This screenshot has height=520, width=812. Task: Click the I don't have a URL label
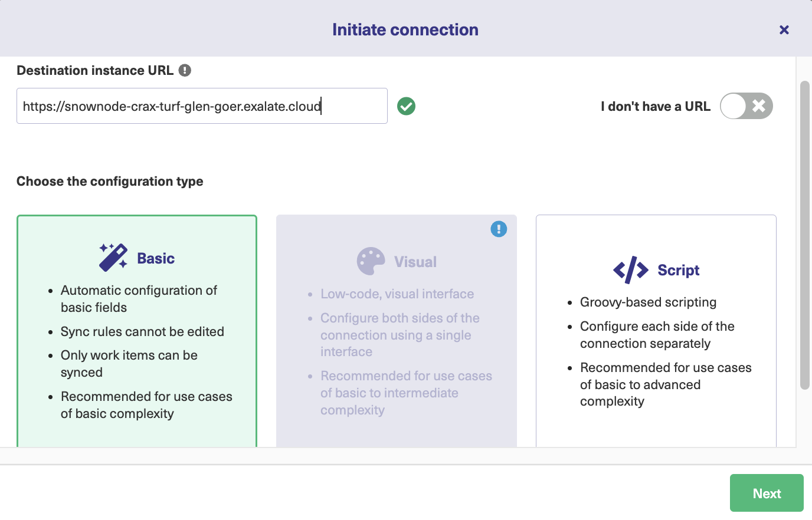(656, 106)
